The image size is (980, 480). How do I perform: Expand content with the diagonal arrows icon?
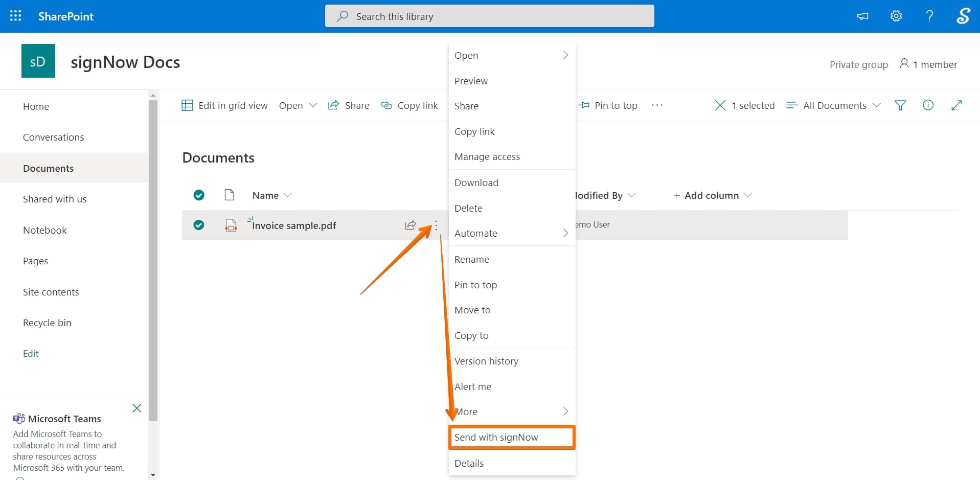956,105
